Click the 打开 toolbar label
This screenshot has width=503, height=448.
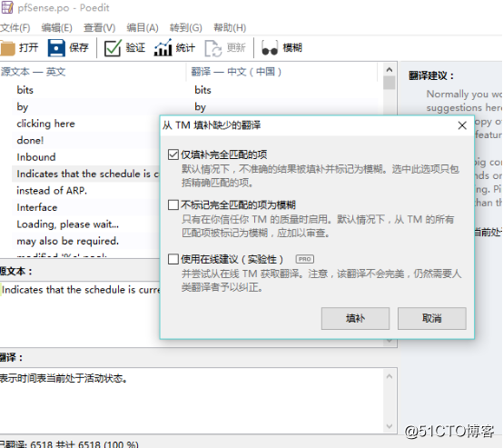[28, 48]
